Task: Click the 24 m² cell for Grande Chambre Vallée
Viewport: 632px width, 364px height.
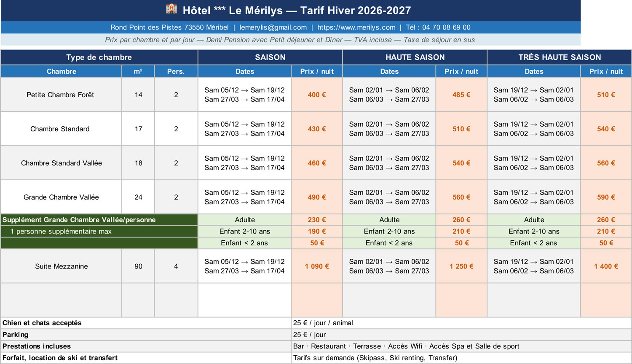Action: tap(138, 197)
